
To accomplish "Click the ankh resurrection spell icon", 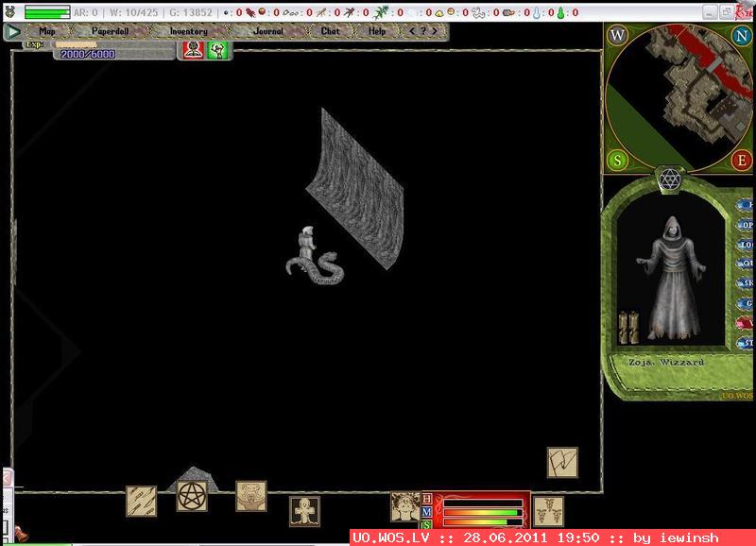I will tap(304, 512).
